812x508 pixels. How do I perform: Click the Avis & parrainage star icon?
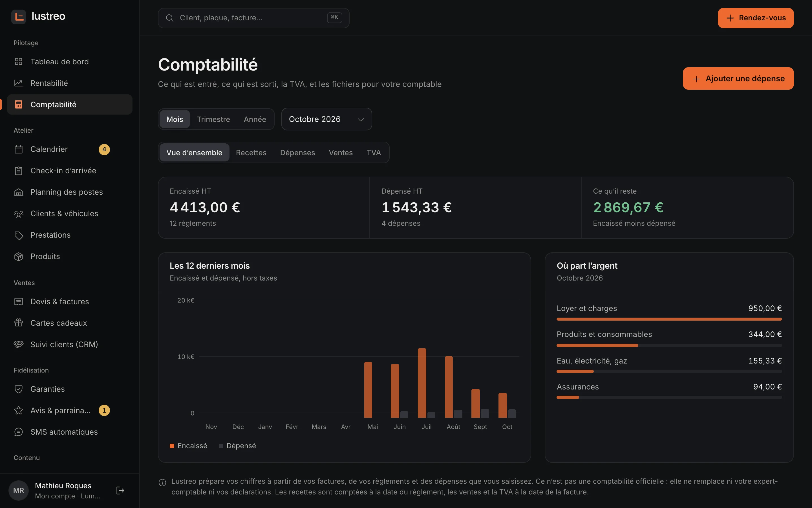point(18,411)
